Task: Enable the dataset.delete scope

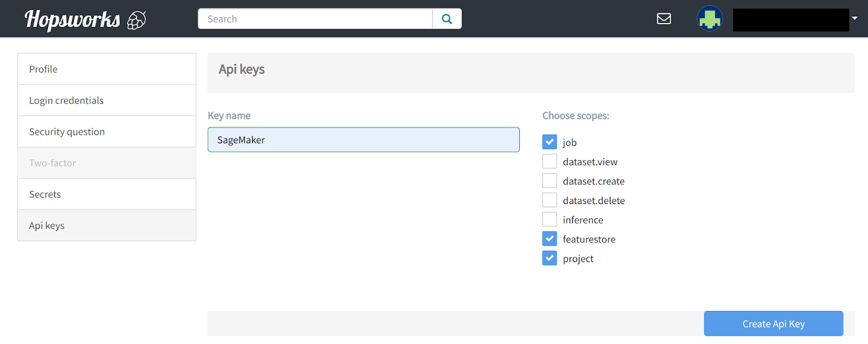Action: 550,200
